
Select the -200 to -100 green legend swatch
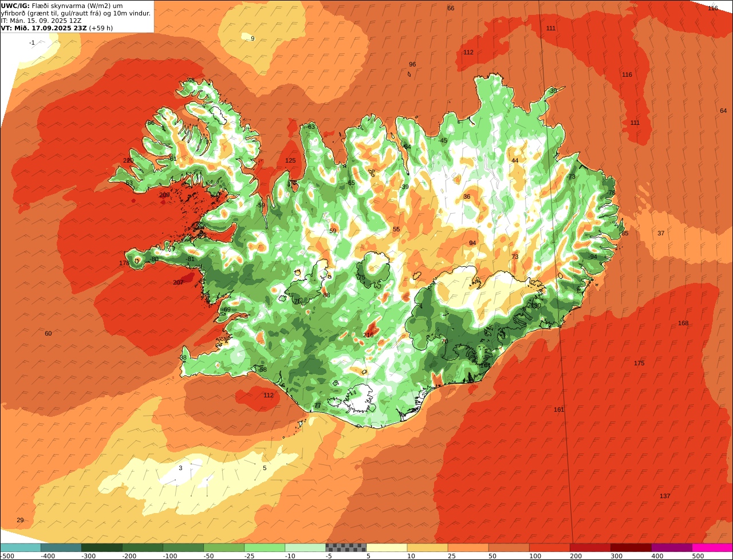tap(143, 547)
